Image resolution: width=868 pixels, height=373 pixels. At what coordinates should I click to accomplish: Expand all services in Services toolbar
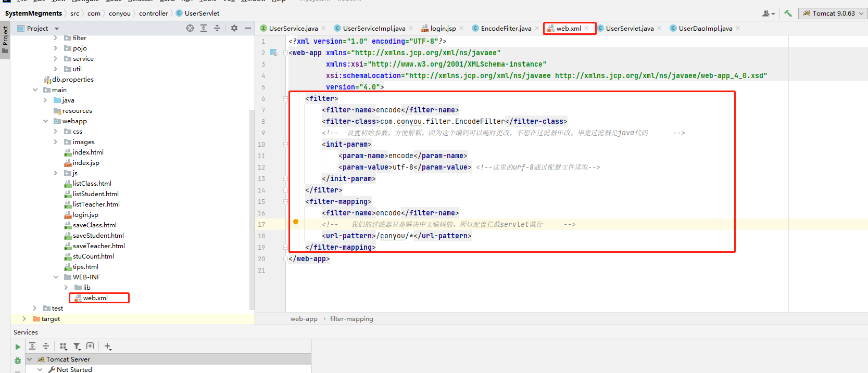click(32, 346)
